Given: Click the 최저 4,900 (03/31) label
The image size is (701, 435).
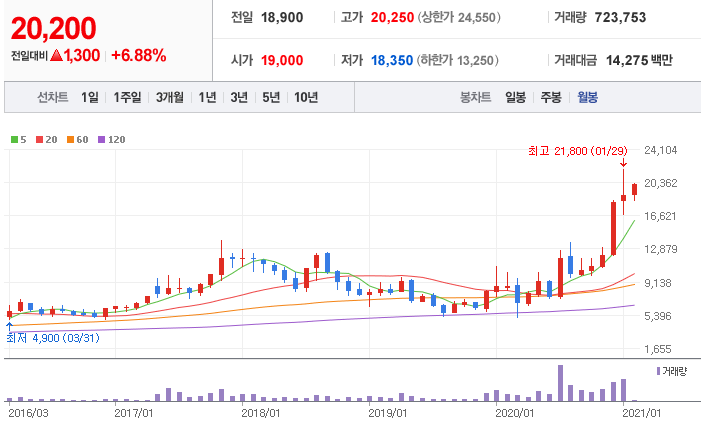Looking at the screenshot, I should pos(53,338).
